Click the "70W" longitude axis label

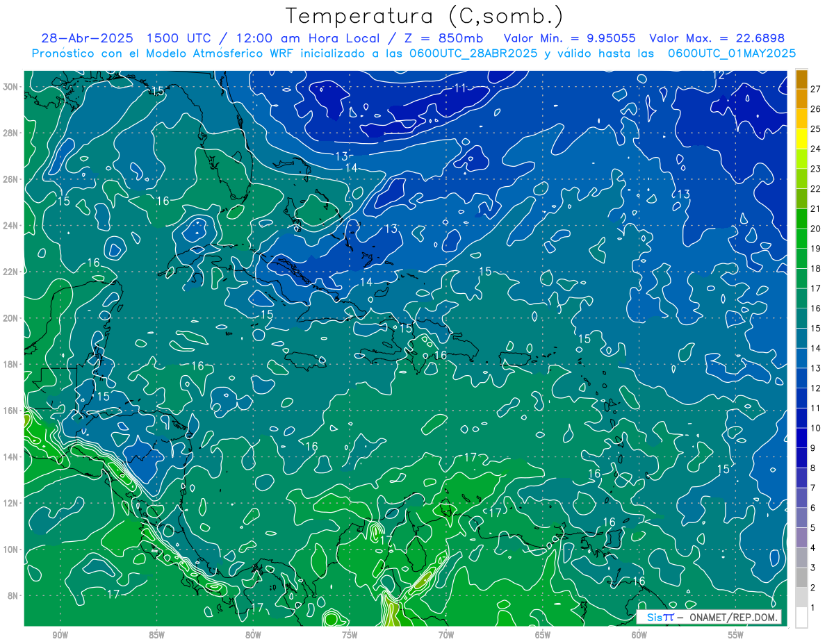[x=446, y=634]
